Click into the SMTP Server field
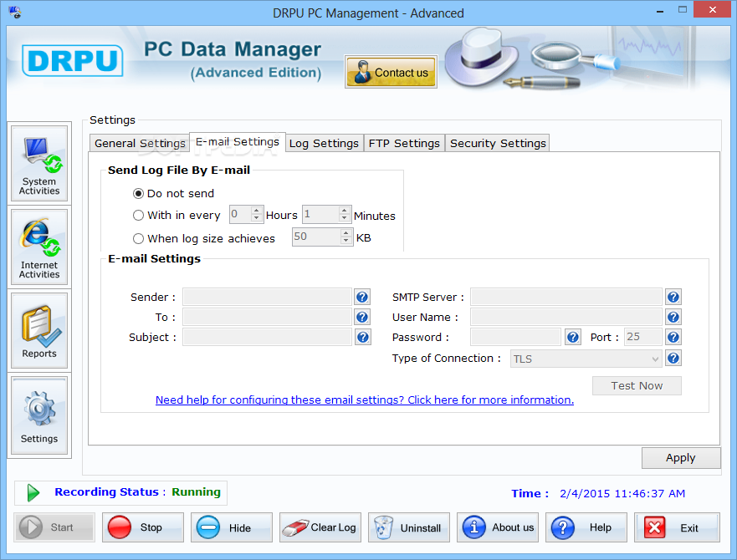 point(566,297)
